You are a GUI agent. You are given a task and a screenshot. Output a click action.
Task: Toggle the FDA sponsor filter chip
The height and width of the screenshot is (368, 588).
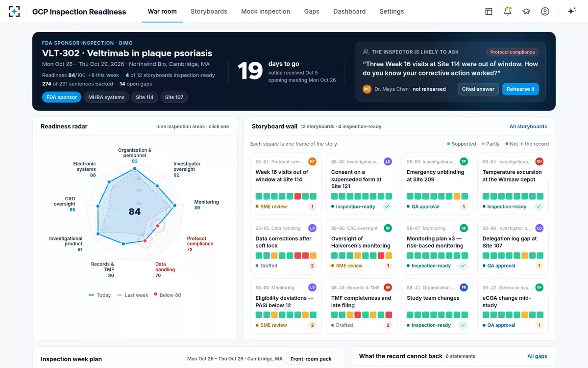tap(62, 97)
